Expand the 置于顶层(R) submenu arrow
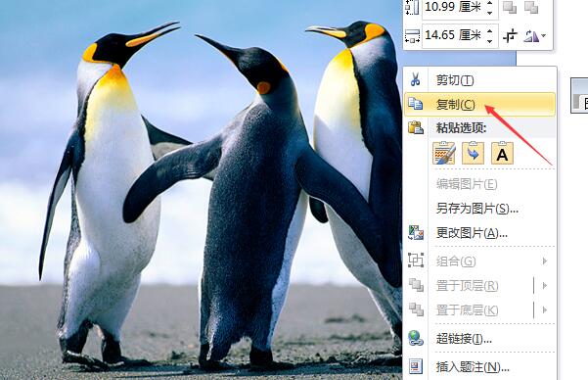Image resolution: width=588 pixels, height=380 pixels. [545, 286]
